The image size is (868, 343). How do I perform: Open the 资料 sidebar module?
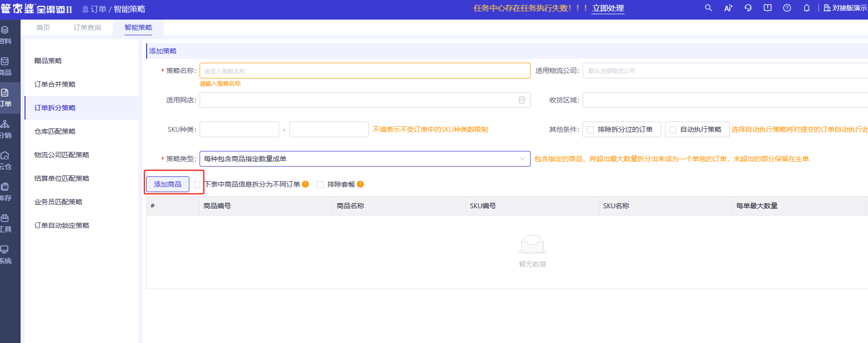point(6,35)
